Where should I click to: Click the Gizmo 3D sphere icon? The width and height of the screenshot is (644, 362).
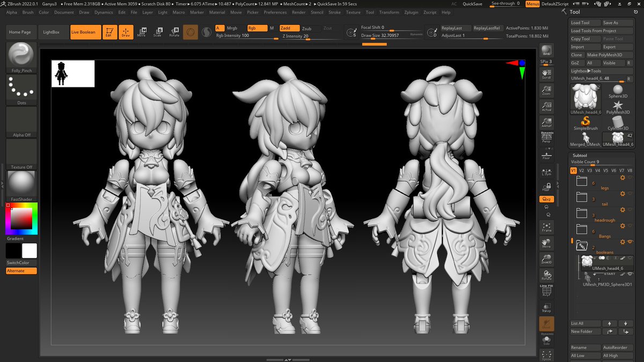tap(190, 32)
